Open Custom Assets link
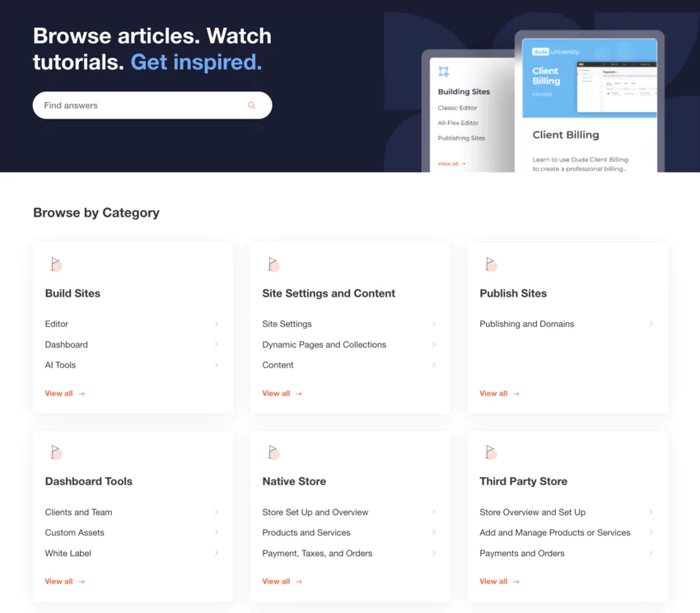The height and width of the screenshot is (613, 700). point(75,532)
